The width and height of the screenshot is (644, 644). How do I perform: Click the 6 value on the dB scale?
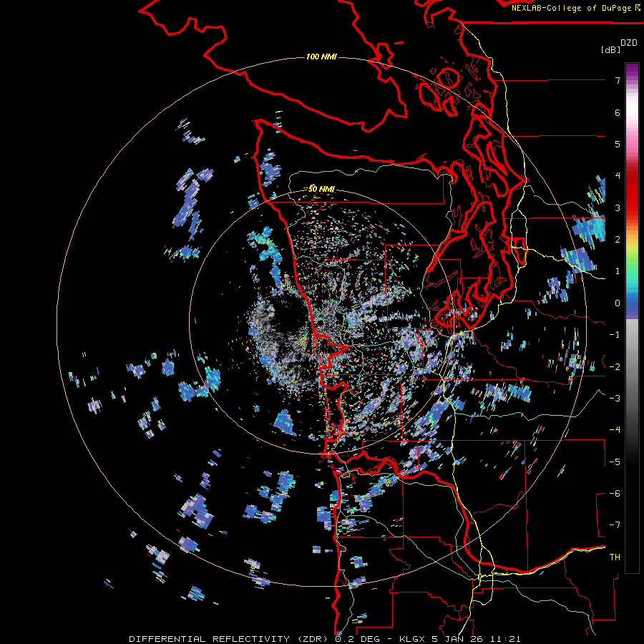click(618, 112)
